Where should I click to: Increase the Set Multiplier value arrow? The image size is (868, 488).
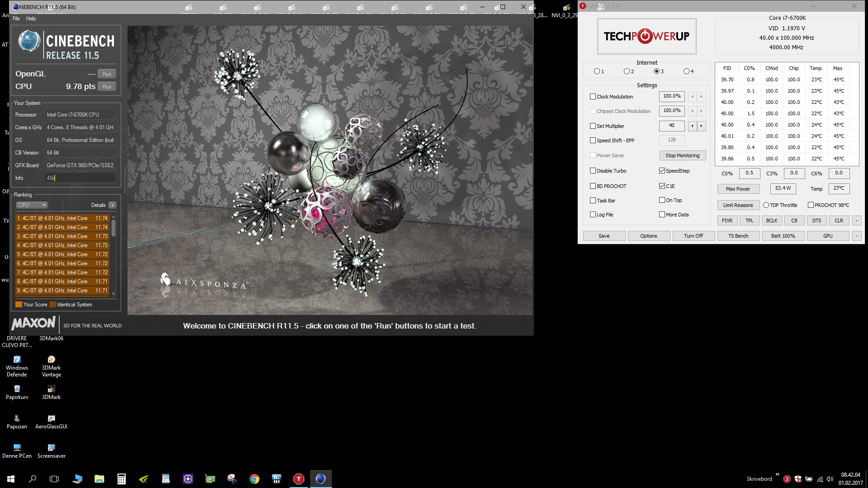[x=701, y=126]
